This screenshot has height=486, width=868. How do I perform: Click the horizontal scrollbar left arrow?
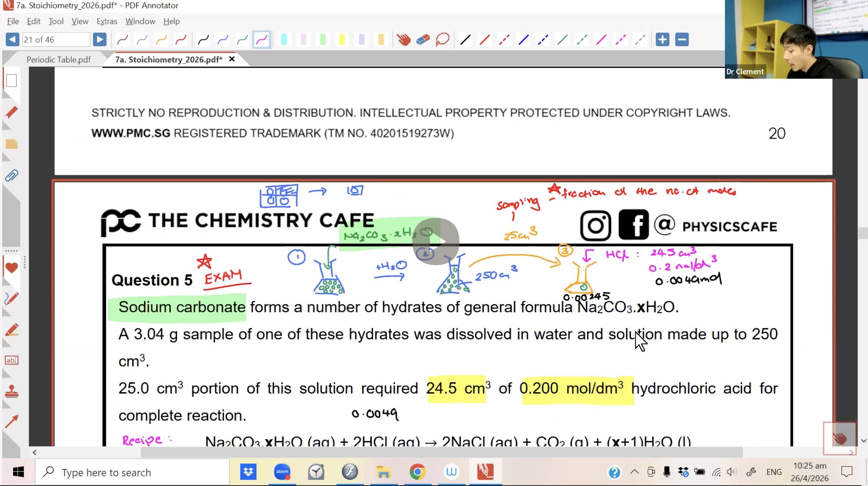34,452
